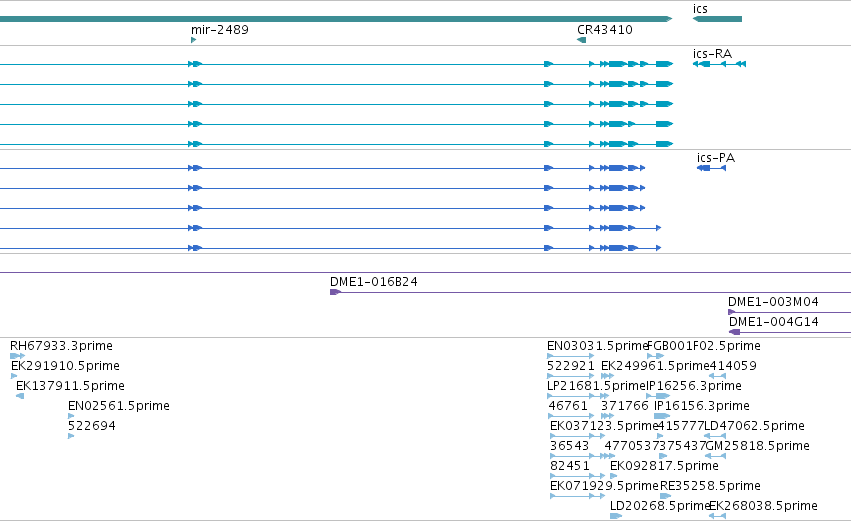Click EST IP16256.3prime
Viewport: 851px width, 521px height.
[x=694, y=386]
